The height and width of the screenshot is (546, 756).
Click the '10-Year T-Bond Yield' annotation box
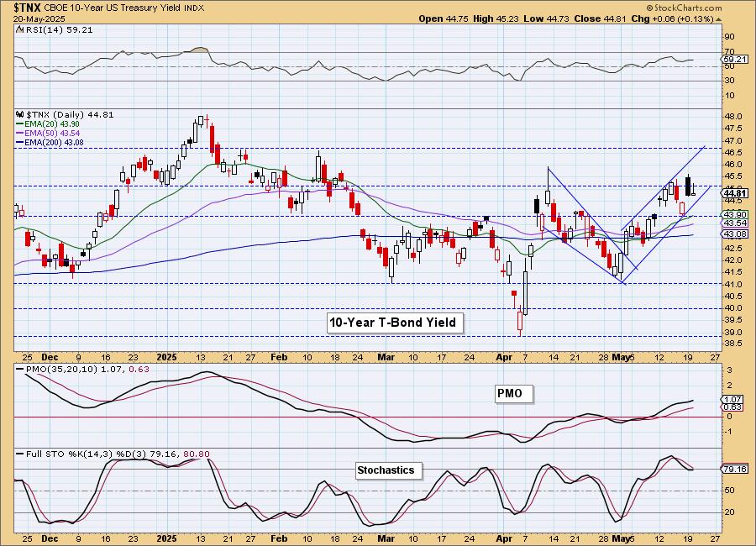point(395,323)
